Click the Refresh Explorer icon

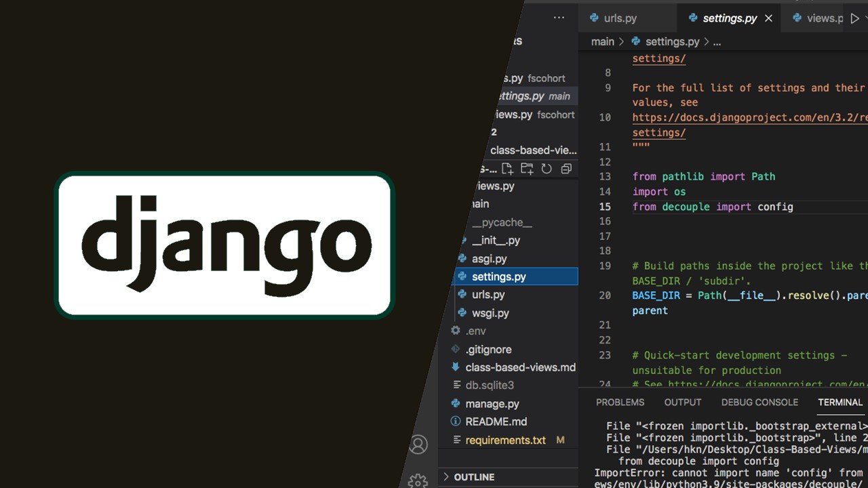pos(547,169)
